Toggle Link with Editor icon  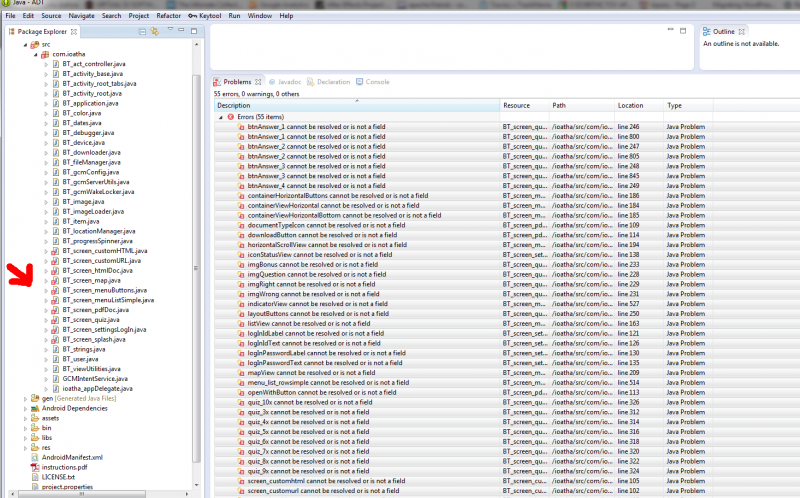coord(154,32)
